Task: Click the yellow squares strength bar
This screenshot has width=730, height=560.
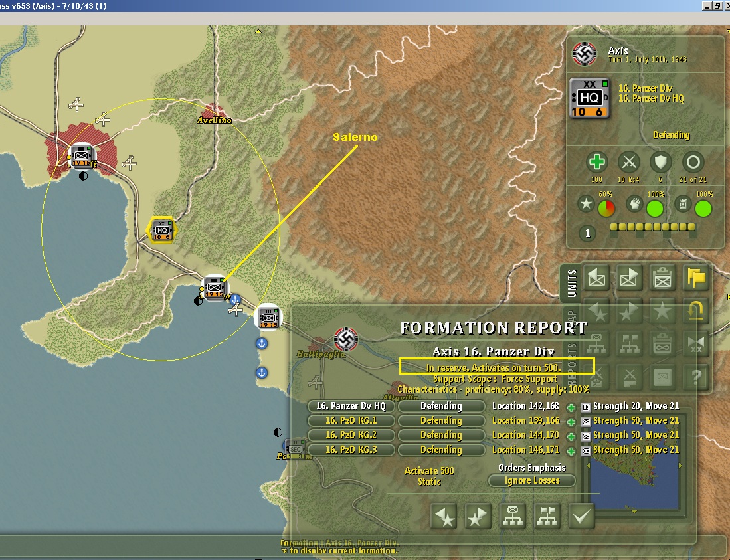Action: point(653,227)
